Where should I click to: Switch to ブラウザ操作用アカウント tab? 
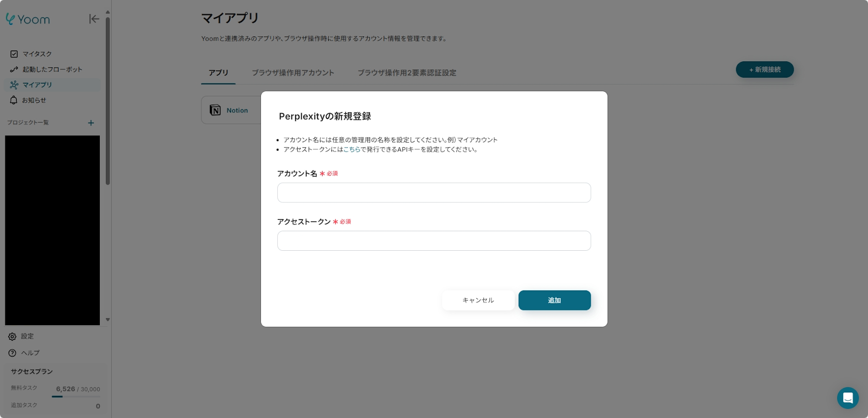click(293, 73)
